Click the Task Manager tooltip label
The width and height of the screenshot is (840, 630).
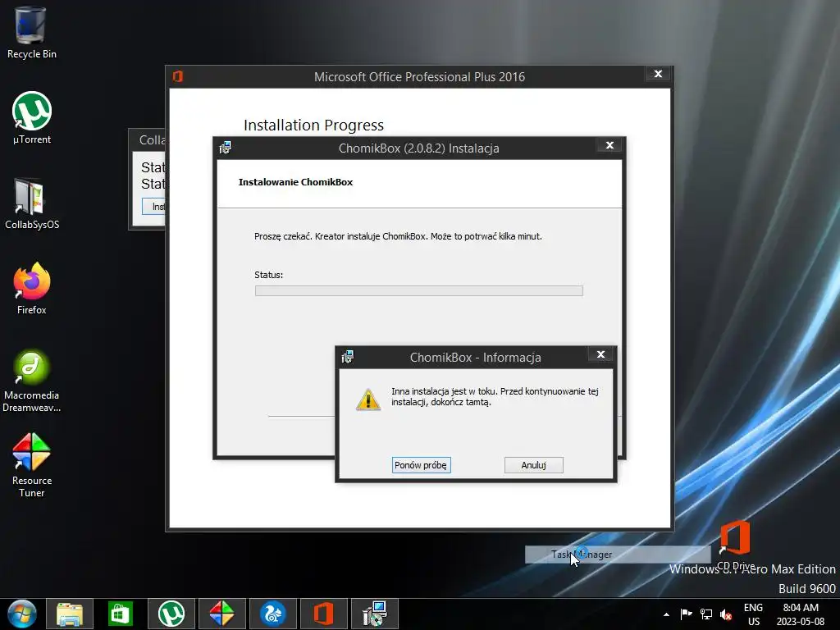582,555
